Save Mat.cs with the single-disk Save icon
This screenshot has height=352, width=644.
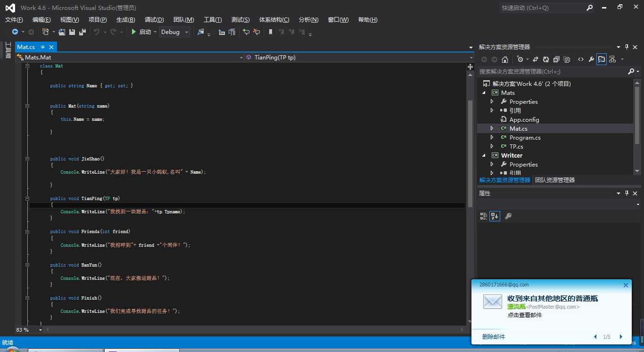[72, 32]
